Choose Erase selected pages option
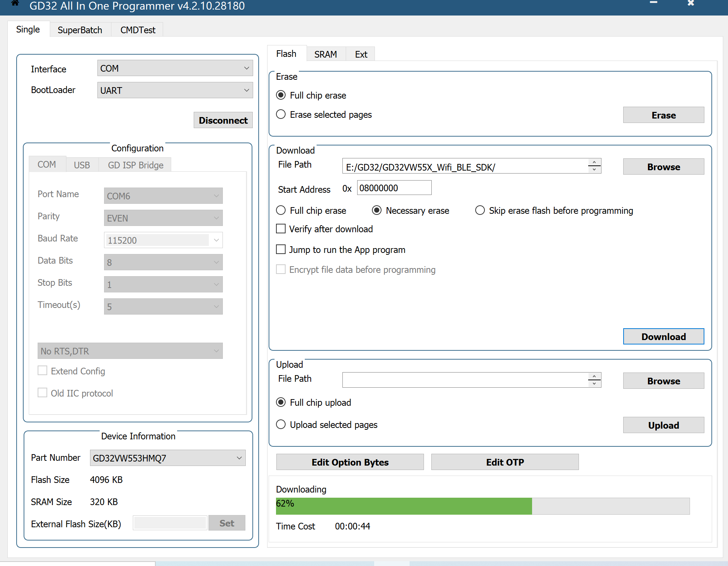The image size is (728, 566). pos(281,114)
